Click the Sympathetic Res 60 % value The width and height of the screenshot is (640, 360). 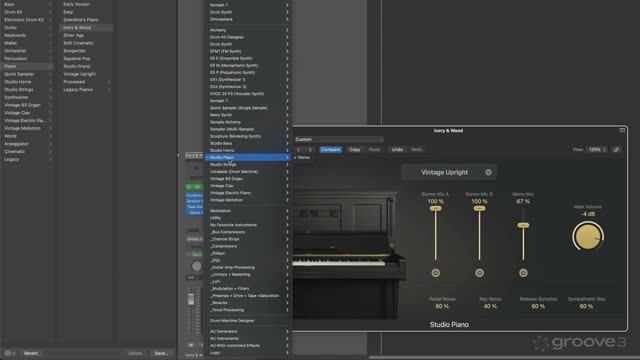(586, 306)
